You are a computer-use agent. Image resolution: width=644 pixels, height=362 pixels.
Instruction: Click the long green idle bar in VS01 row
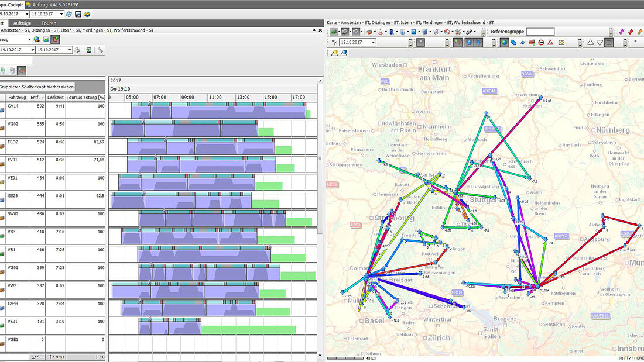coord(248,330)
